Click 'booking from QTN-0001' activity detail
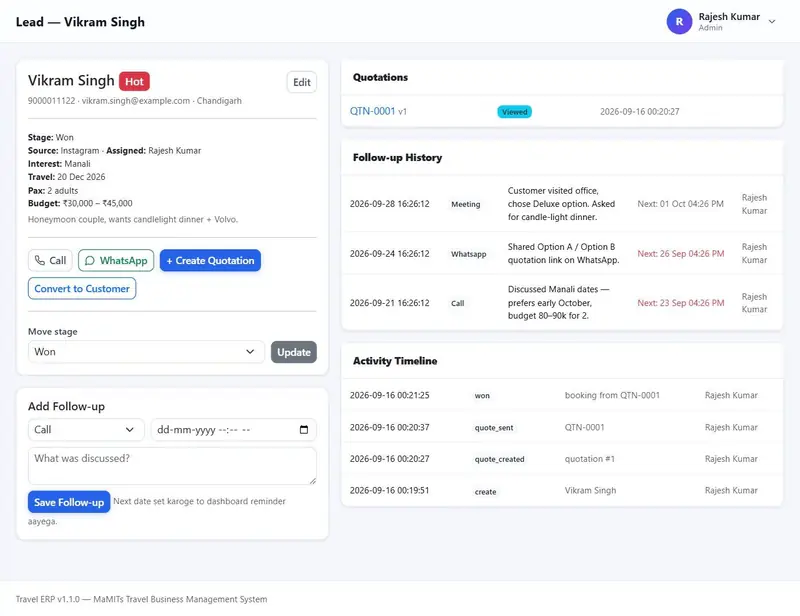 (x=612, y=396)
